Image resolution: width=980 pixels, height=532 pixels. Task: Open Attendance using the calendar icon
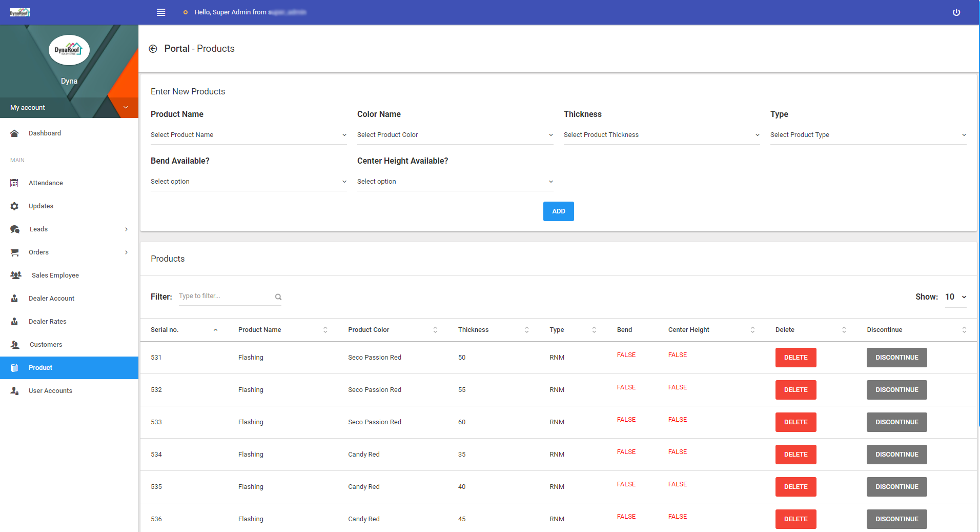click(x=14, y=183)
